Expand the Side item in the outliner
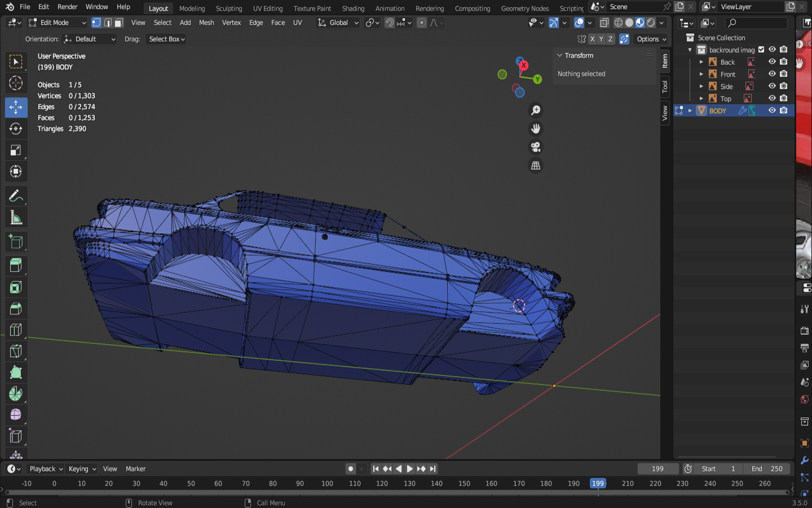 (701, 86)
